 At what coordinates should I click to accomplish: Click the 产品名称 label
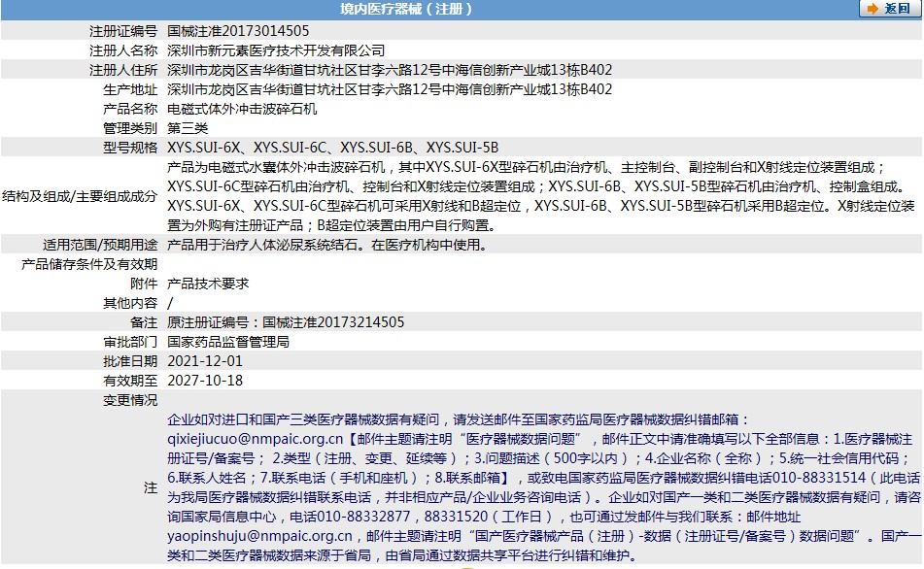tap(130, 109)
